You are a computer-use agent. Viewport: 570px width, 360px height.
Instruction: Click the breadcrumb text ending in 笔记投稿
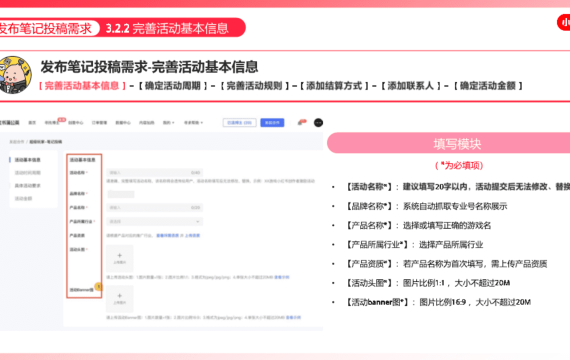point(46,142)
